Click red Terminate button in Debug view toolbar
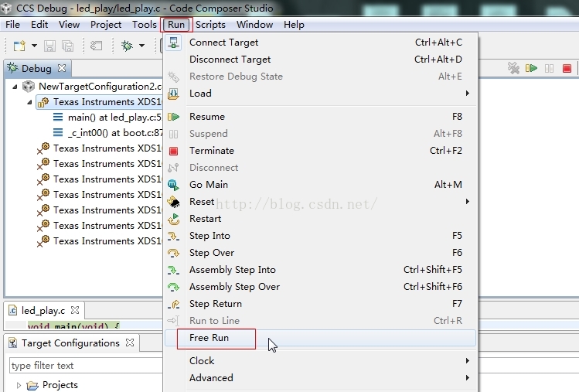 (567, 68)
